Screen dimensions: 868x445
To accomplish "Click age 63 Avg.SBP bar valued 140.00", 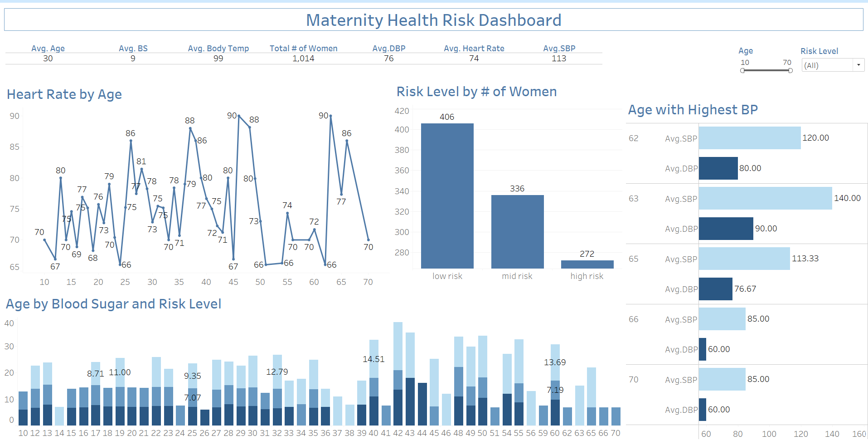I will 765,198.
